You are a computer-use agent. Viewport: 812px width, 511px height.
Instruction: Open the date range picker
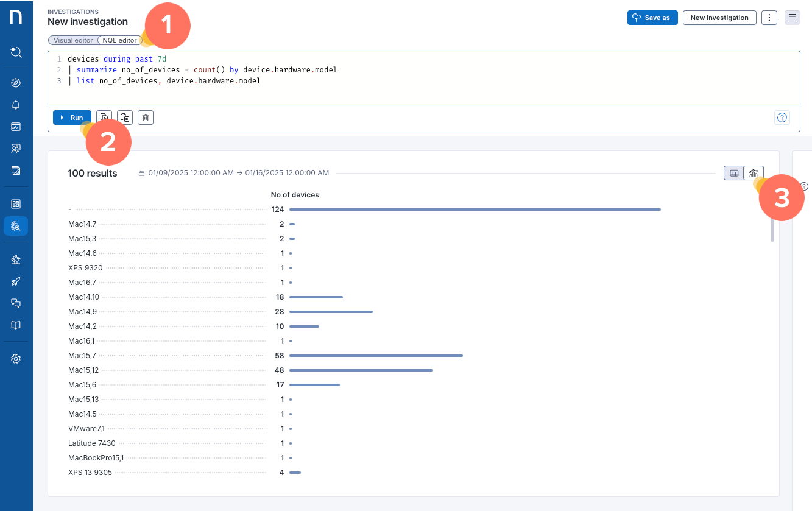coord(233,172)
